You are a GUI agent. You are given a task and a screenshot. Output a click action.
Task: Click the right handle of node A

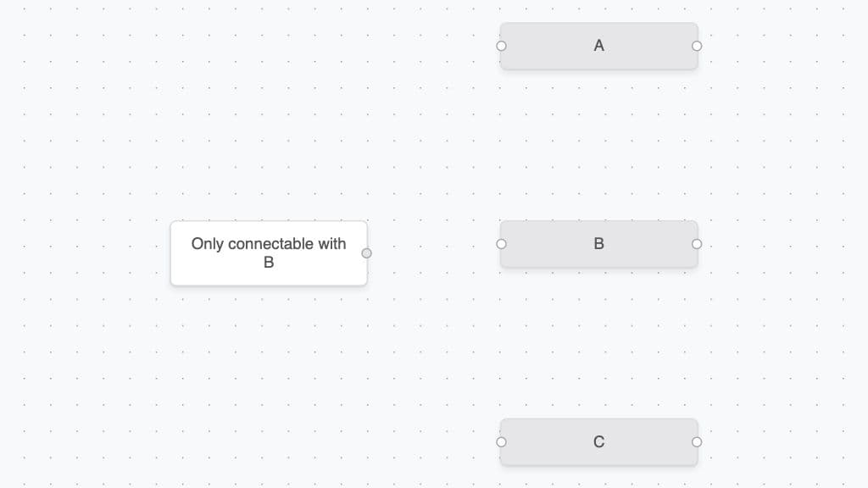point(697,46)
